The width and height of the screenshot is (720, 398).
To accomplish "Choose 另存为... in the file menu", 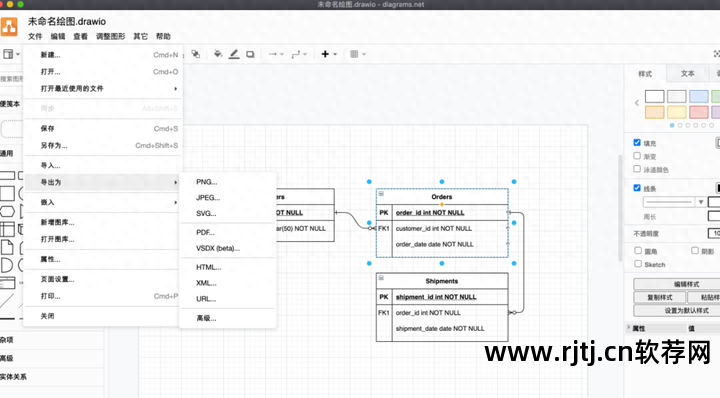I will 103,146.
